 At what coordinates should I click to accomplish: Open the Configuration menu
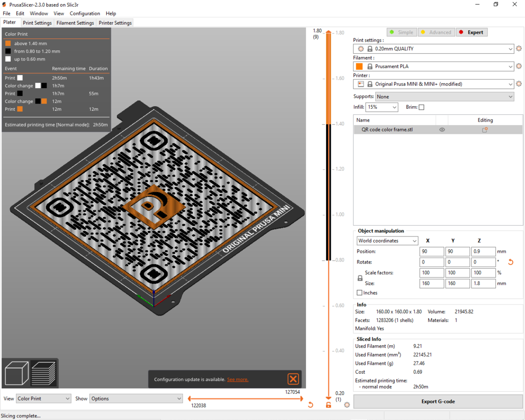click(85, 13)
